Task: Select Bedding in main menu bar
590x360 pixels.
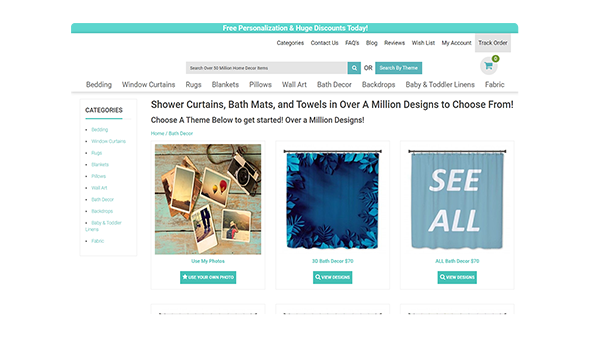Action: click(99, 85)
